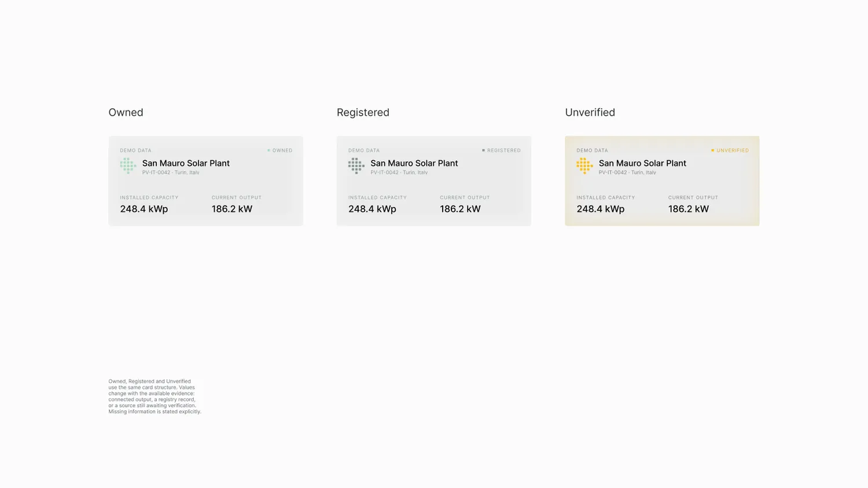
Task: Click '248.4 kWp' value in the Owned card
Action: pyautogui.click(x=144, y=209)
